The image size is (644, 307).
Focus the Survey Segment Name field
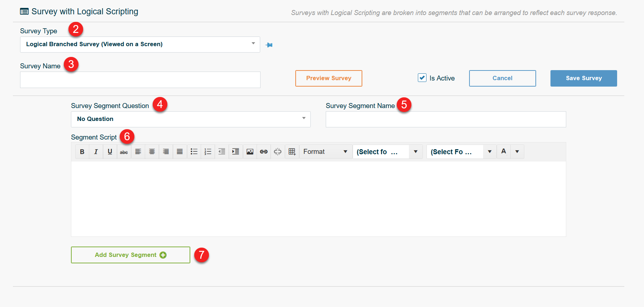coord(446,119)
